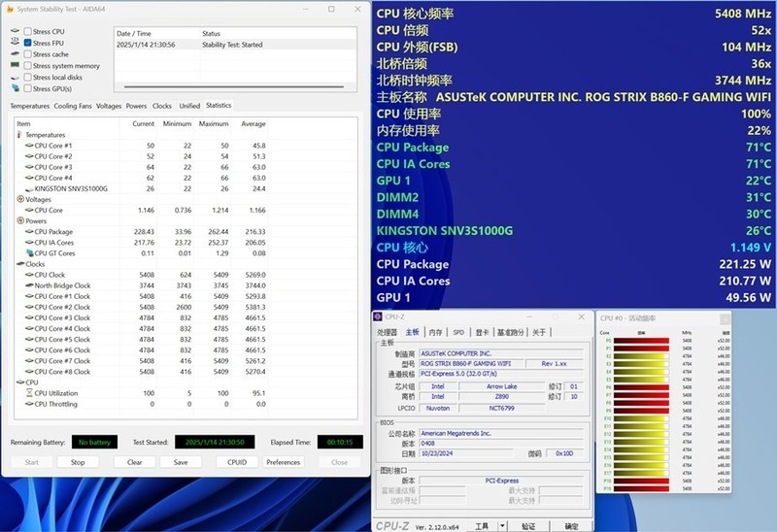Click the BIOS version 0408 field
The width and height of the screenshot is (777, 532).
(501, 444)
